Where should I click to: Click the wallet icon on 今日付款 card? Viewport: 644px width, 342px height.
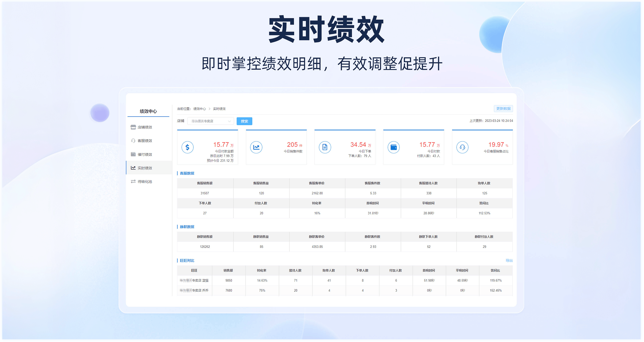393,147
